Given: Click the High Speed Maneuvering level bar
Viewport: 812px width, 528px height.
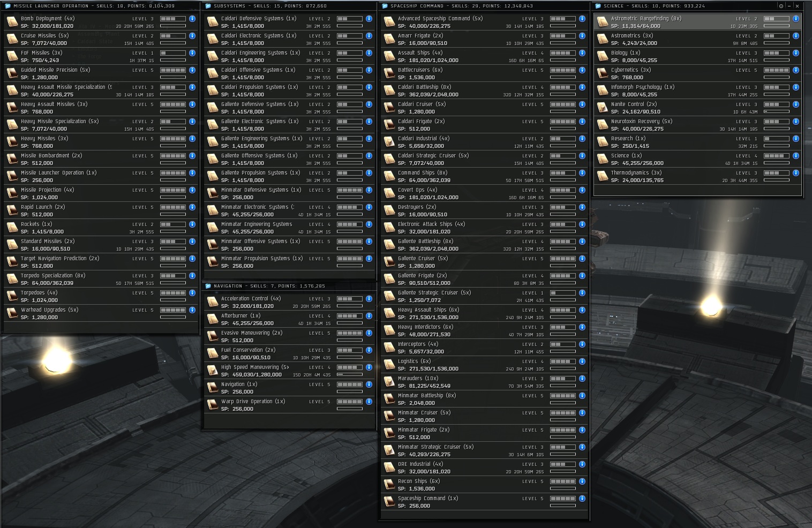Looking at the screenshot, I should pyautogui.click(x=350, y=367).
